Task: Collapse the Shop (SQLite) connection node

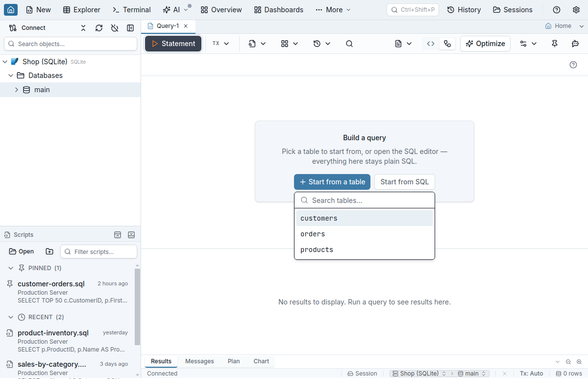Action: pyautogui.click(x=5, y=62)
